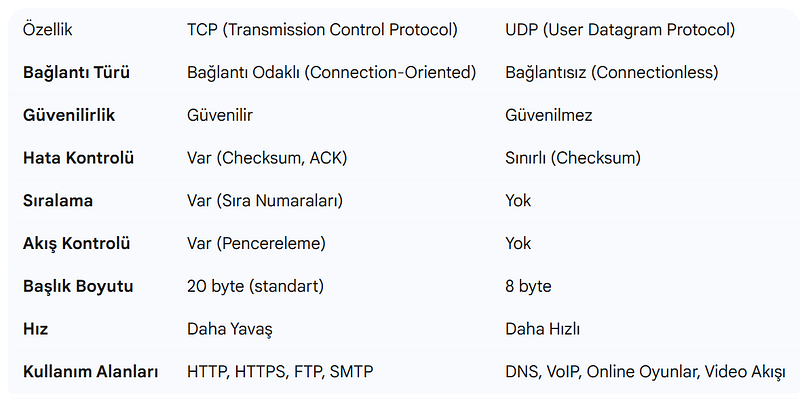
Task: Select the UDP (User Datagram Protocol) header
Action: click(620, 30)
